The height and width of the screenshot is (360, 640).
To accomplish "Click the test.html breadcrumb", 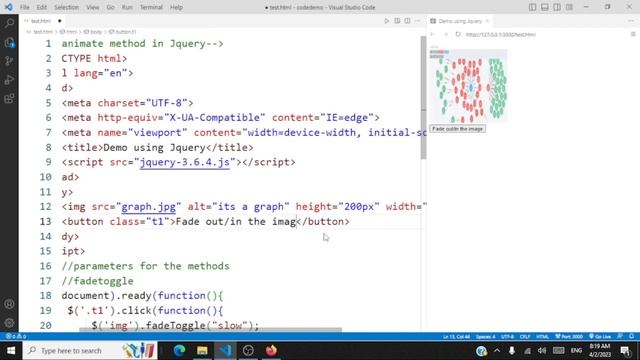I will point(43,31).
